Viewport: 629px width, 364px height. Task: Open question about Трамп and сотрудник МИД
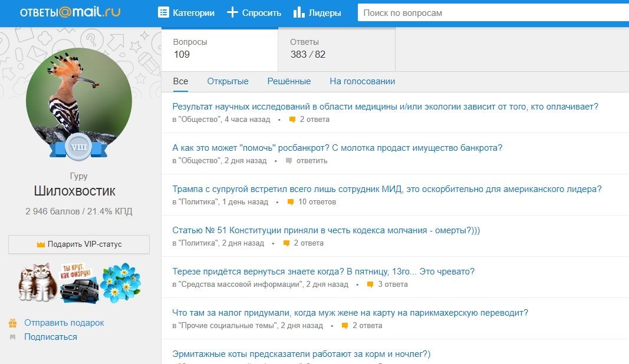[387, 189]
